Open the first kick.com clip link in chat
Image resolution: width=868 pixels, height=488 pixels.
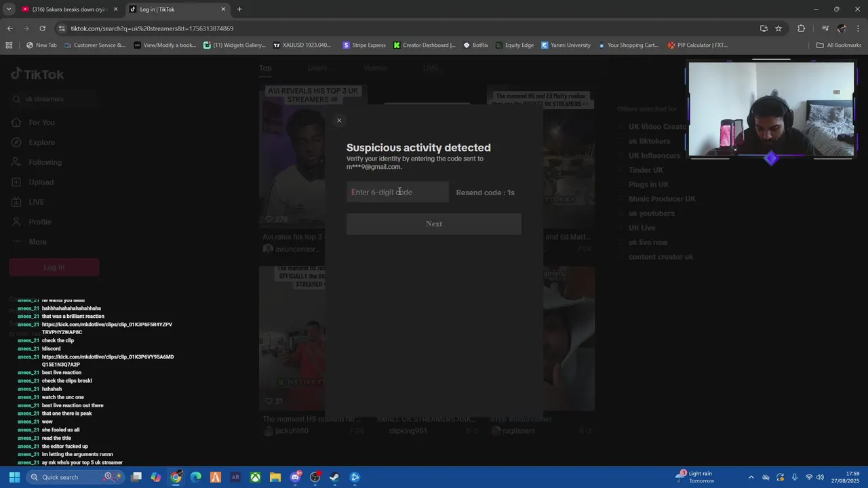pos(107,328)
